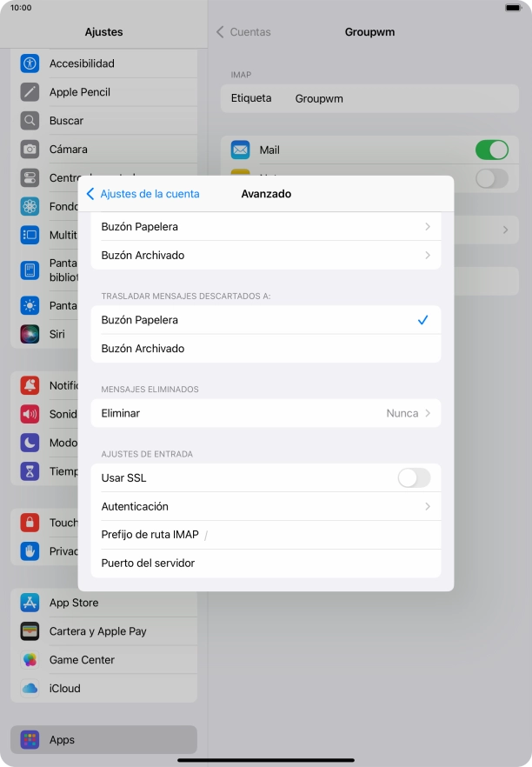The width and height of the screenshot is (532, 767).
Task: Tap the Accesibilidad icon in sidebar
Action: pos(30,63)
